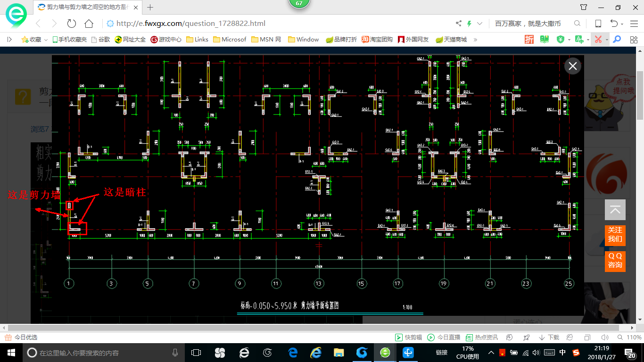Open 收藏 favorites menu
The image size is (644, 362).
pos(34,40)
